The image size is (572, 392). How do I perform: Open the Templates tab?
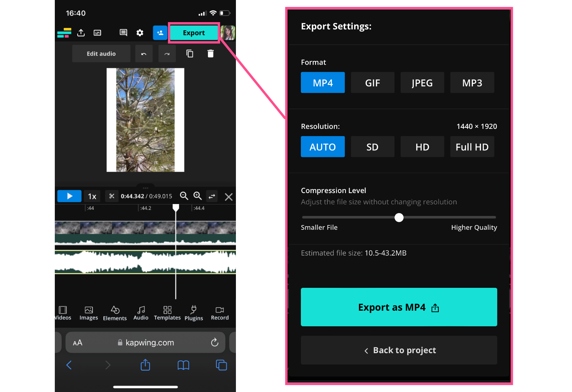(167, 313)
